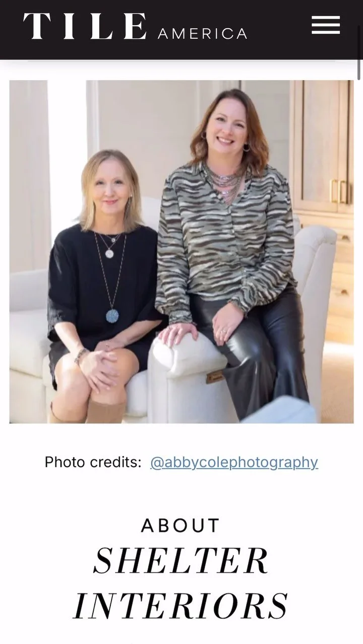This screenshot has width=363, height=644.
Task: Click the layered silver necklace in photo
Action: tap(224, 180)
